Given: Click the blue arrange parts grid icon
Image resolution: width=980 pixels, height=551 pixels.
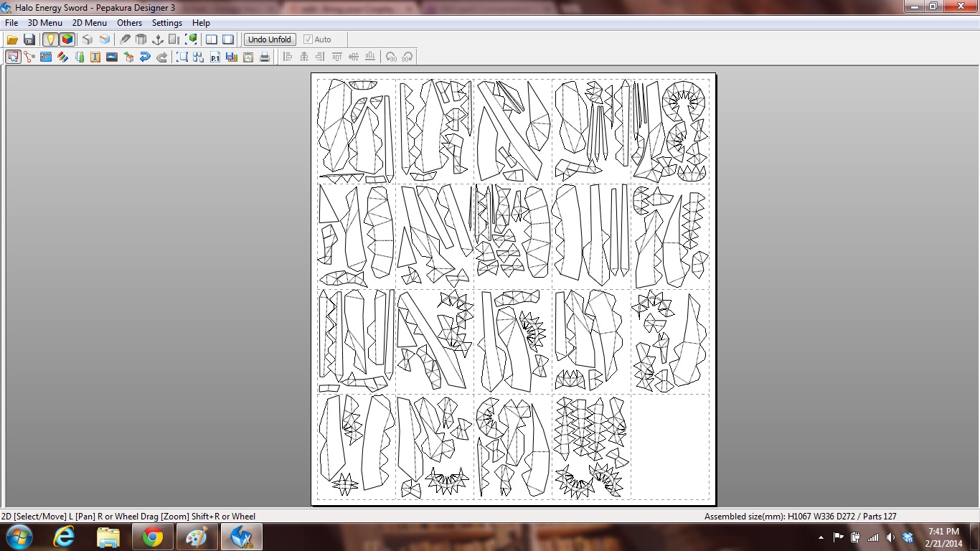Looking at the screenshot, I should pos(199,57).
